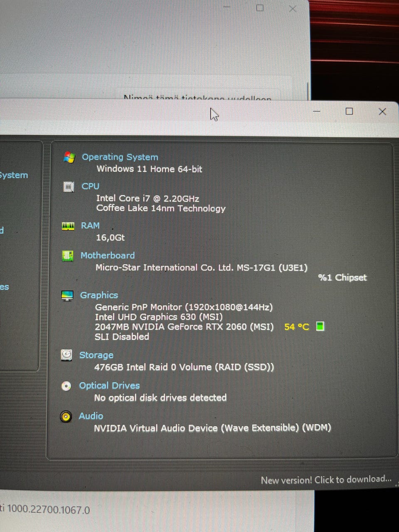Open the Operating System section link
Image resolution: width=399 pixels, height=532 pixels.
[120, 157]
